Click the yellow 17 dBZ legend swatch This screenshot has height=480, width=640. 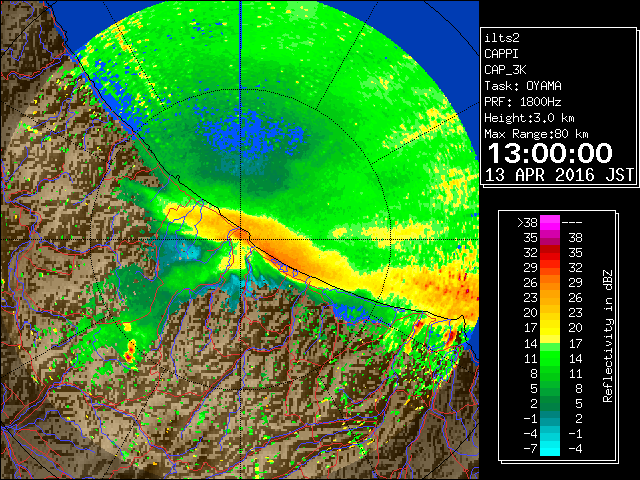[550, 328]
